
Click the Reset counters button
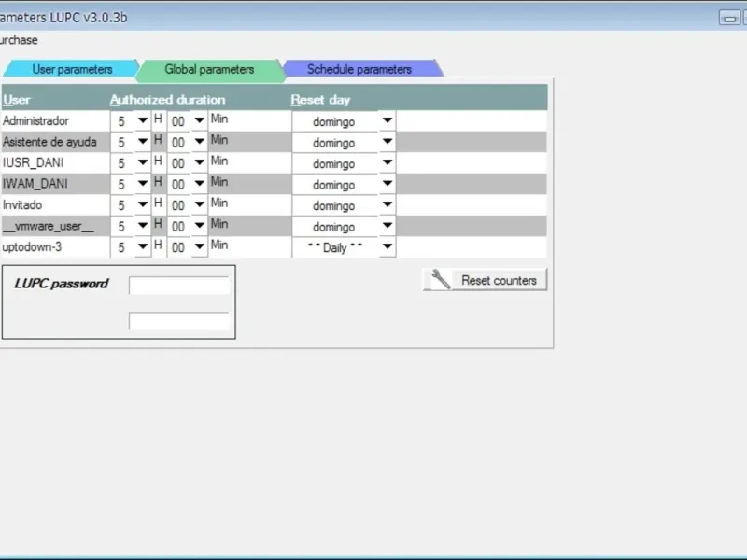(485, 280)
